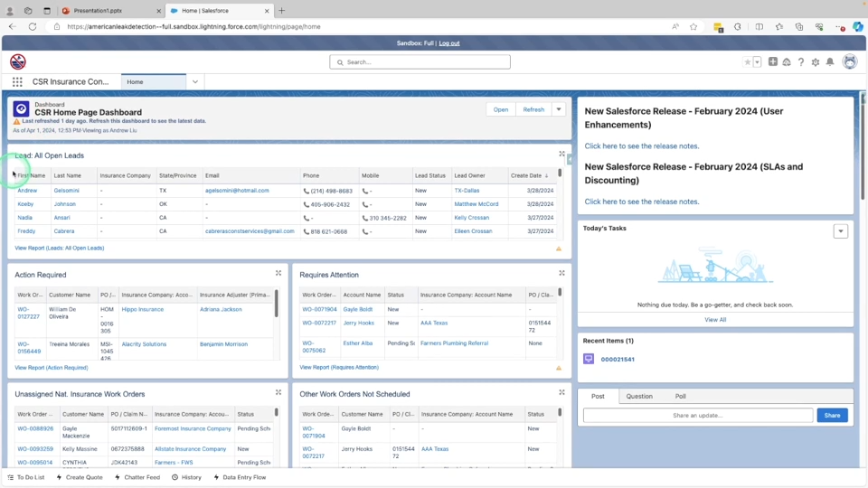Viewport: 868px width, 488px height.
Task: Open the To Do List utility
Action: point(26,477)
